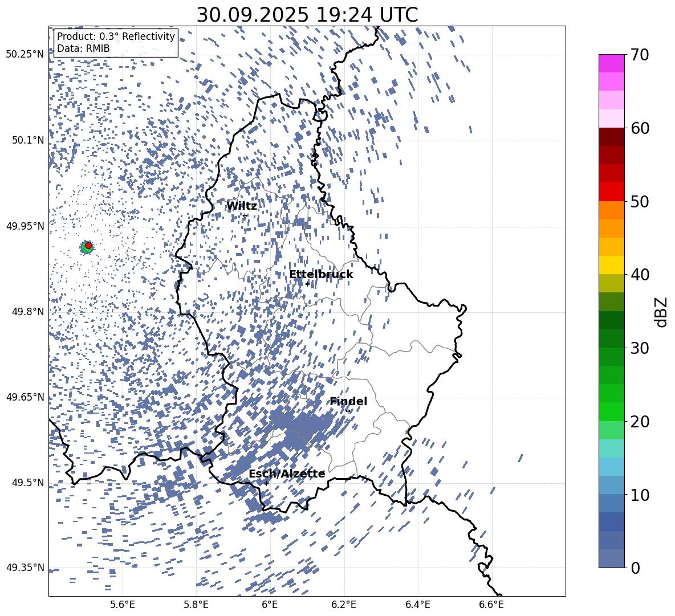Pick the dark maroon swatch just below 60 dBZ
The image size is (675, 616).
[x=611, y=137]
